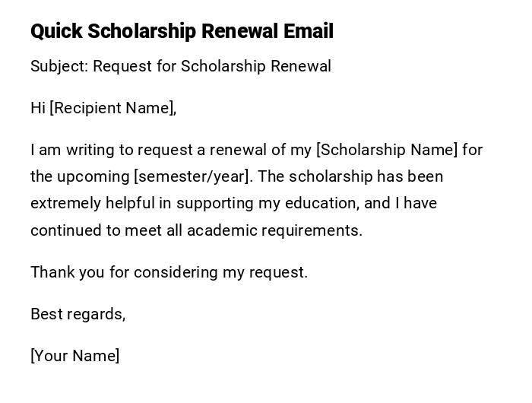Click the word 'Hi' in greeting
This screenshot has height=403, width=532.
coord(38,108)
